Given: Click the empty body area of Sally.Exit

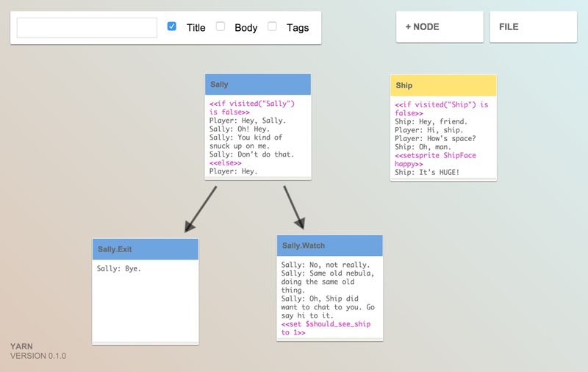Looking at the screenshot, I should [145, 309].
